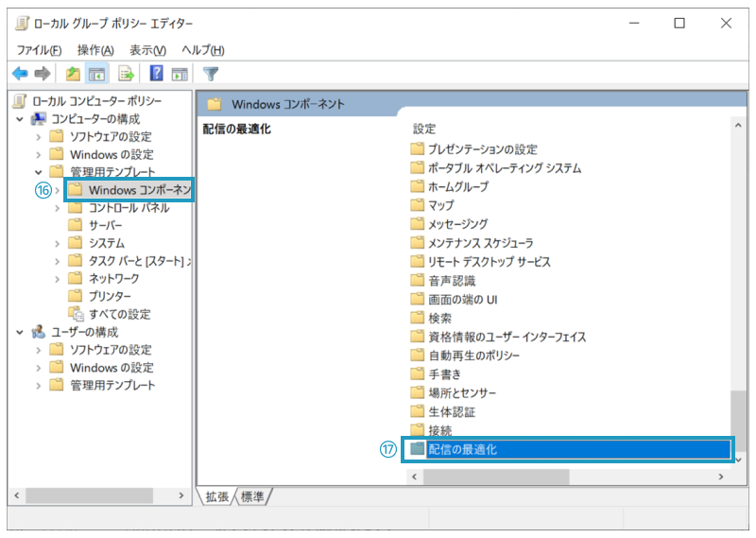The height and width of the screenshot is (538, 756).
Task: Click scroll-up arrow of settings list
Action: pos(738,126)
